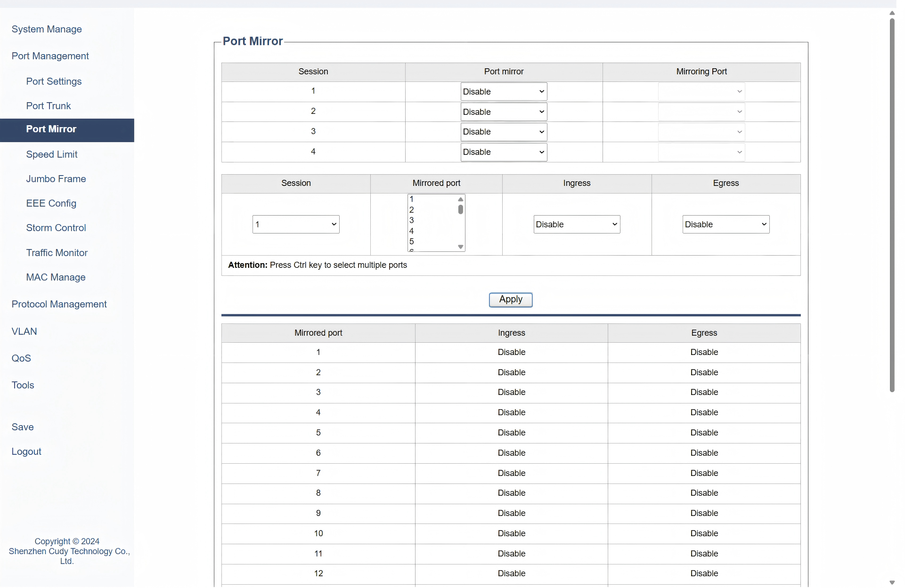This screenshot has height=588, width=905.
Task: Open Traffic Monitor menu item
Action: pos(57,253)
